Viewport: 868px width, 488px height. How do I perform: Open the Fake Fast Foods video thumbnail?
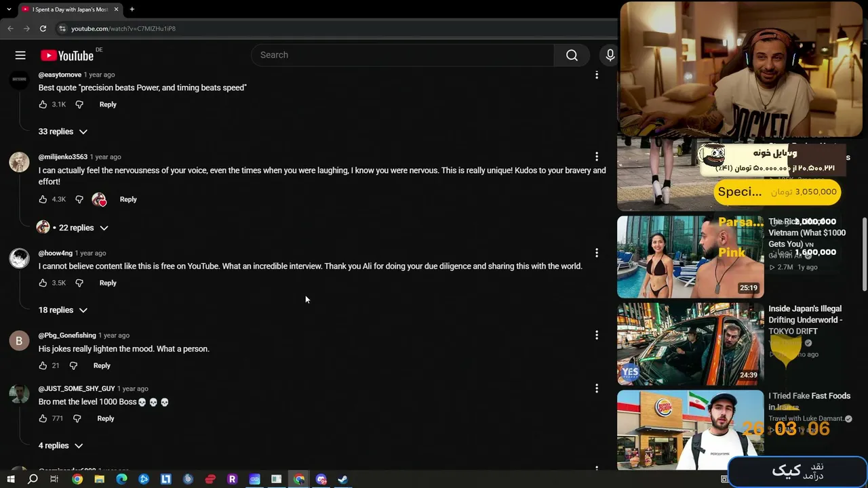(690, 430)
